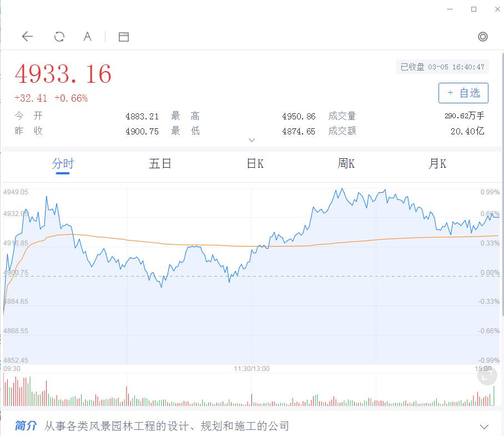504x436 pixels.
Task: Open the 日K daily candlestick tab
Action: pyautogui.click(x=254, y=164)
